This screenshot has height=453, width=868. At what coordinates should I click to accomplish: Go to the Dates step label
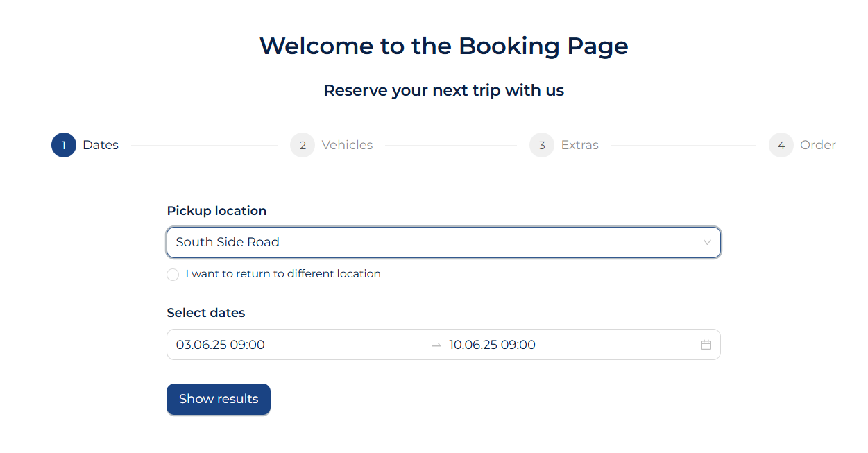click(101, 145)
